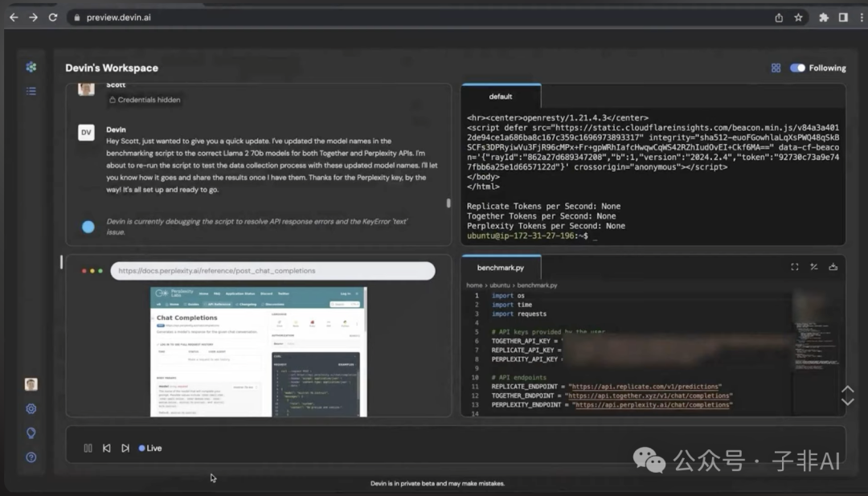Pause the session playback
The height and width of the screenshot is (496, 868).
click(88, 448)
